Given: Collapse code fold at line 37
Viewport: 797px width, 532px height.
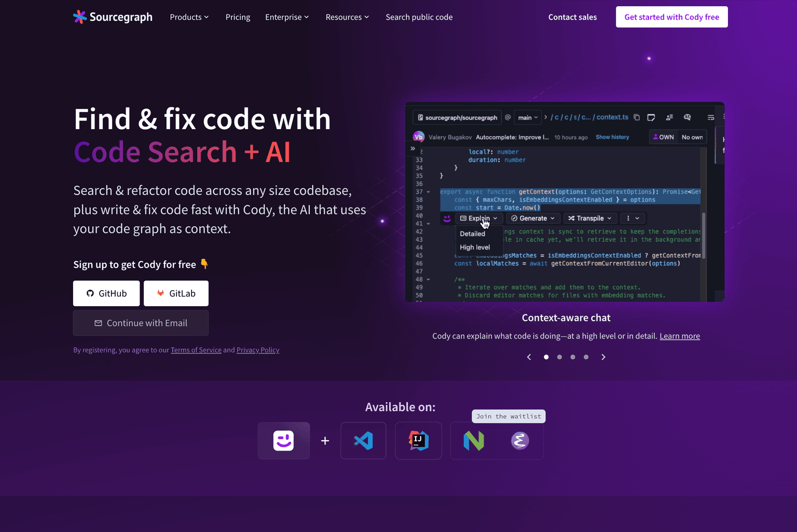Looking at the screenshot, I should (x=428, y=192).
